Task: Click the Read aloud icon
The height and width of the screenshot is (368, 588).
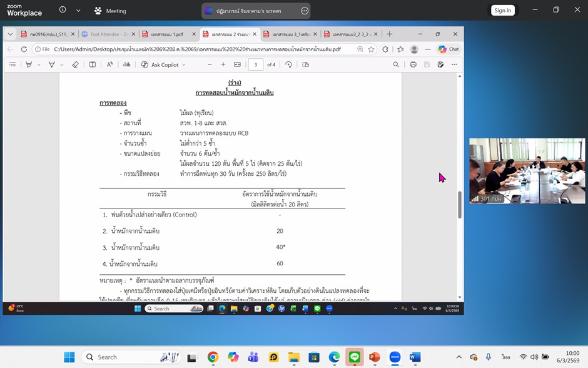Action: (109, 64)
